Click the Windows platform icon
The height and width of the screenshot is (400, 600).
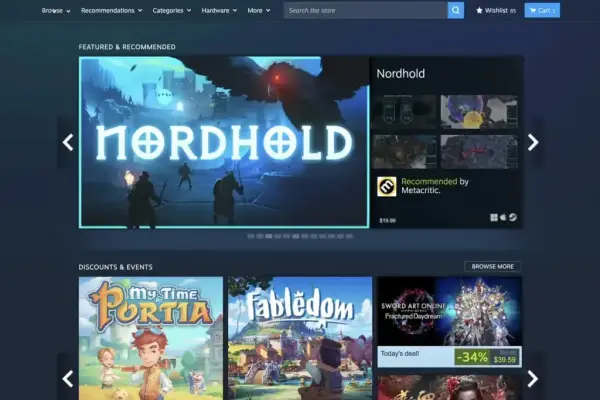[x=494, y=217]
